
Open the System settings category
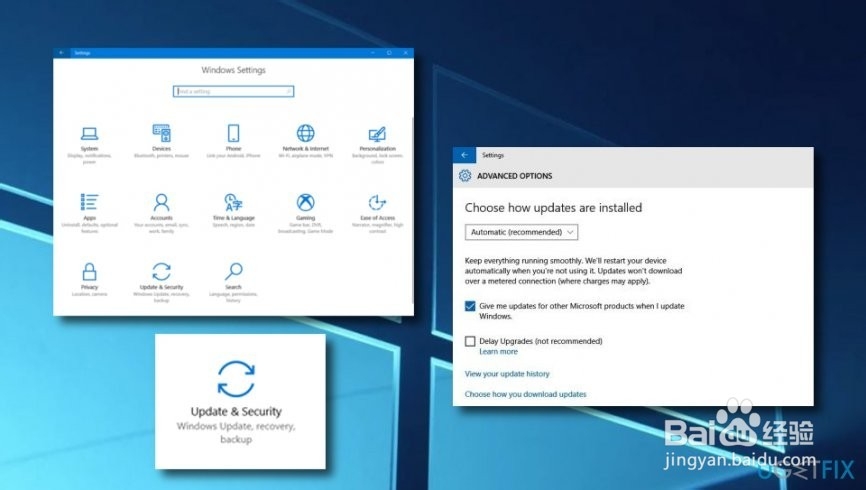coord(89,145)
